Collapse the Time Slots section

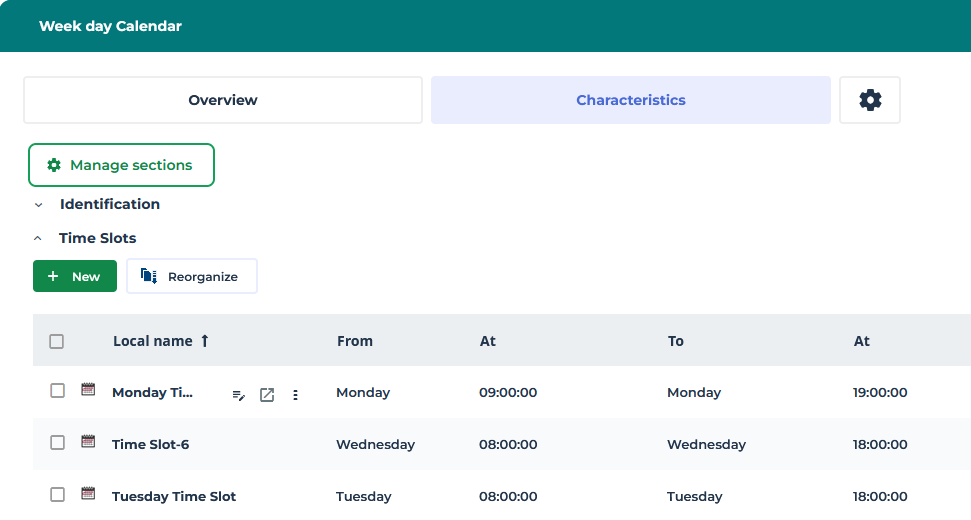pyautogui.click(x=38, y=239)
